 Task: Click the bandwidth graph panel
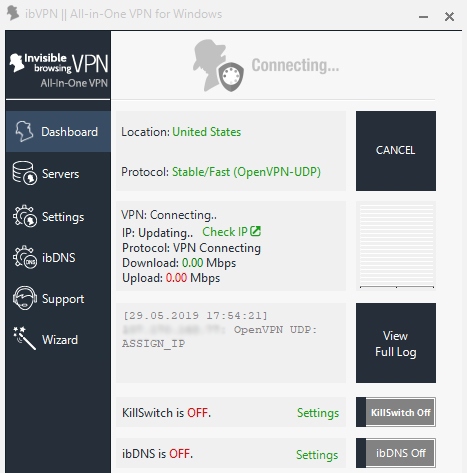(396, 246)
